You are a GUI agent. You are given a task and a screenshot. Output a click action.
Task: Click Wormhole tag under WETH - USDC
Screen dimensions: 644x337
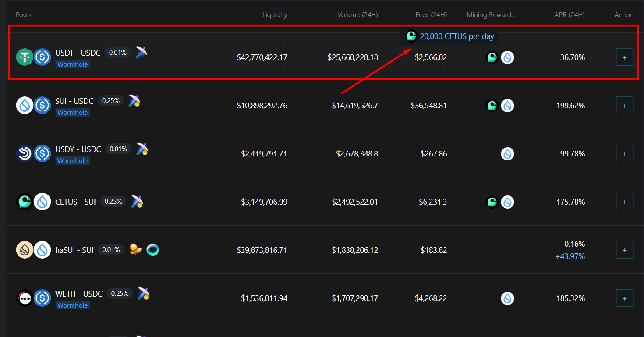73,305
